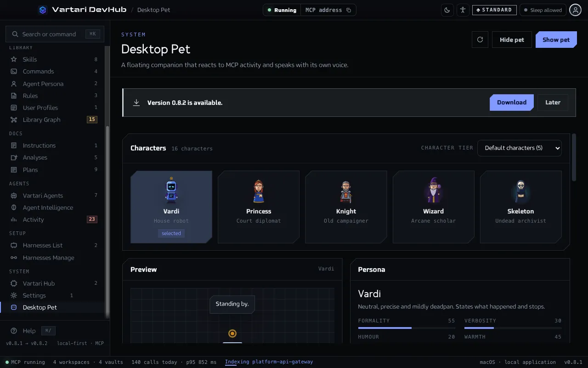The image size is (588, 368).
Task: Click the Skills icon in the sidebar
Action: pyautogui.click(x=14, y=59)
